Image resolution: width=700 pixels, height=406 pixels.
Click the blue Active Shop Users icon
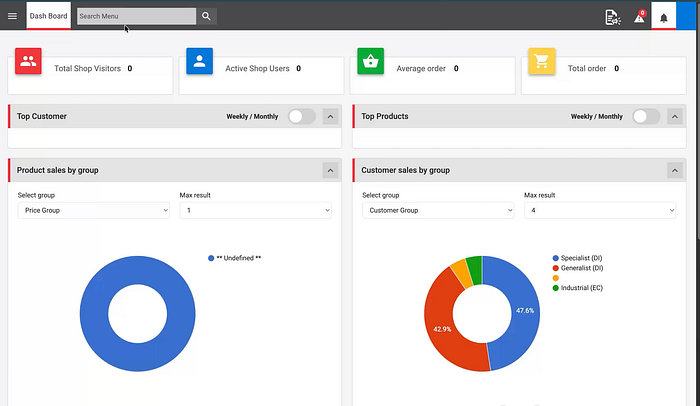tap(200, 61)
